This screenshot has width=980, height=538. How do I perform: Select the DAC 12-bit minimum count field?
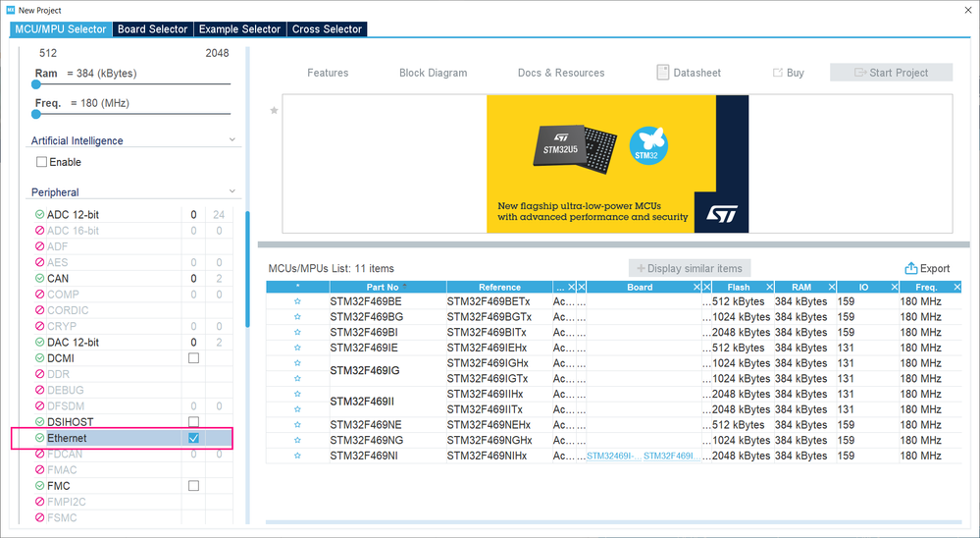pyautogui.click(x=194, y=343)
